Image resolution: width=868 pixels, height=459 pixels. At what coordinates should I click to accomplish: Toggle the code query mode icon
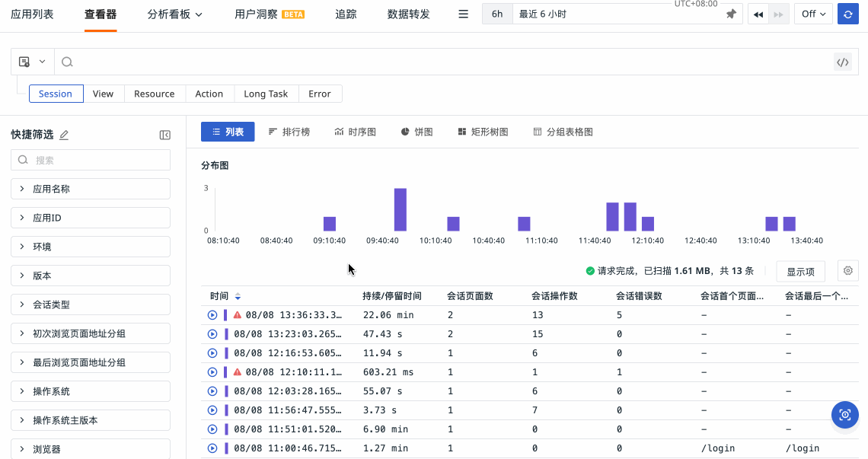tap(842, 62)
